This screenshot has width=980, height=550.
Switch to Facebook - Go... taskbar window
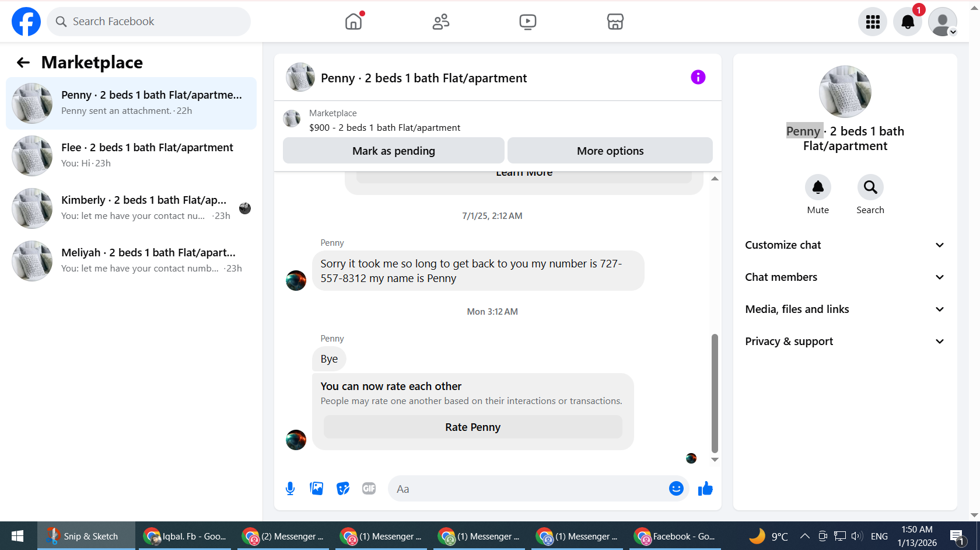[x=674, y=536]
